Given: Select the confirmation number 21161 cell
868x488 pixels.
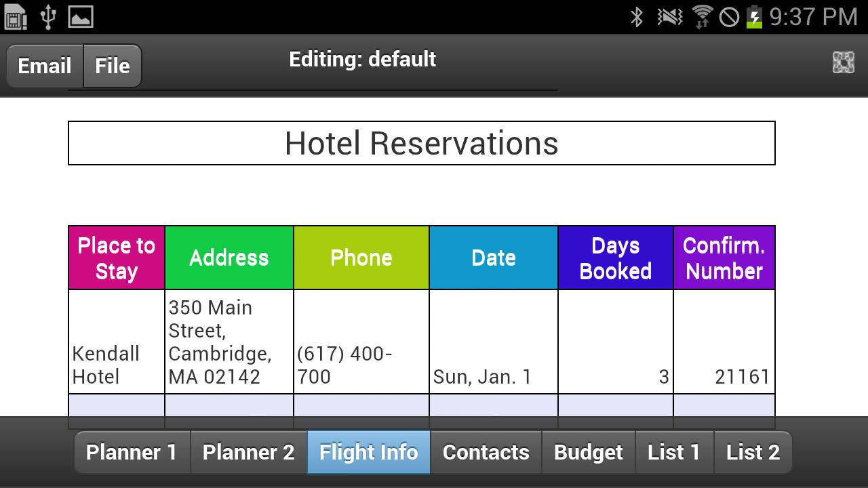Looking at the screenshot, I should [724, 342].
